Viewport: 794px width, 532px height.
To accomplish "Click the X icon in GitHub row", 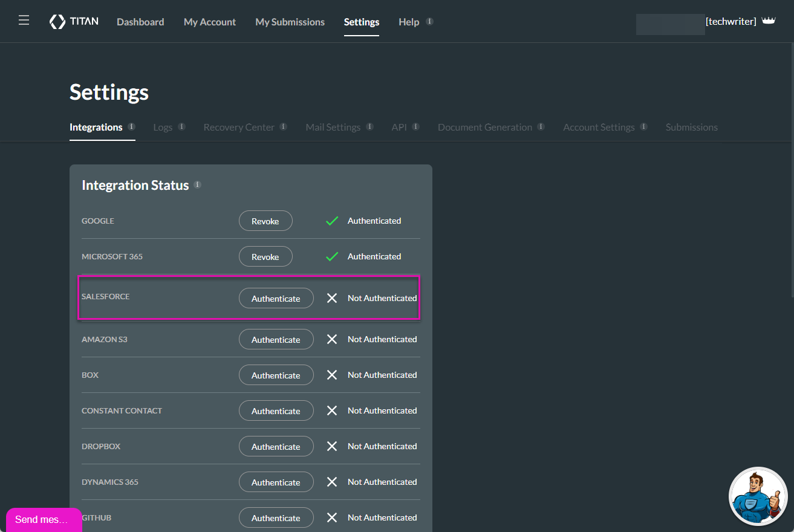I will coord(332,517).
